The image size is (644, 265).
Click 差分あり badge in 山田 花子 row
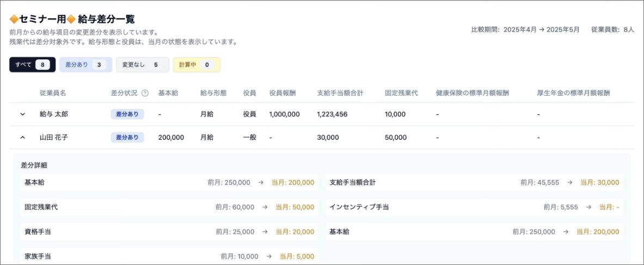pyautogui.click(x=127, y=138)
